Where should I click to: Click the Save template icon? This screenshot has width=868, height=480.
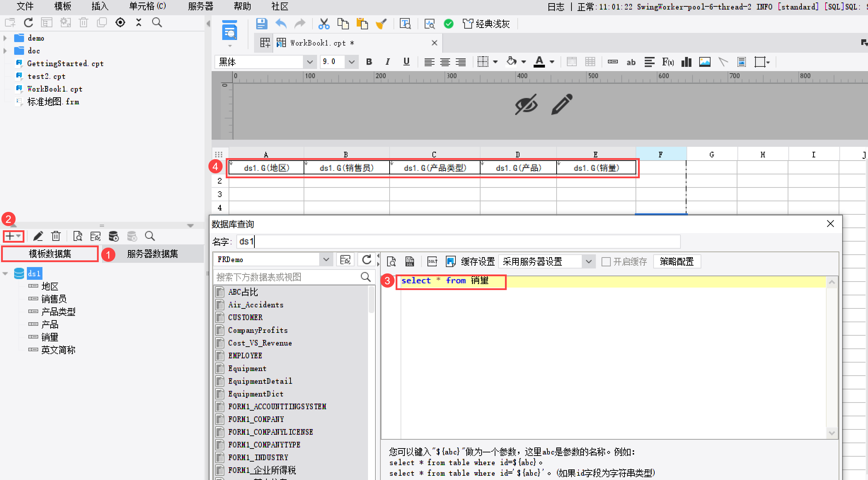click(x=261, y=24)
